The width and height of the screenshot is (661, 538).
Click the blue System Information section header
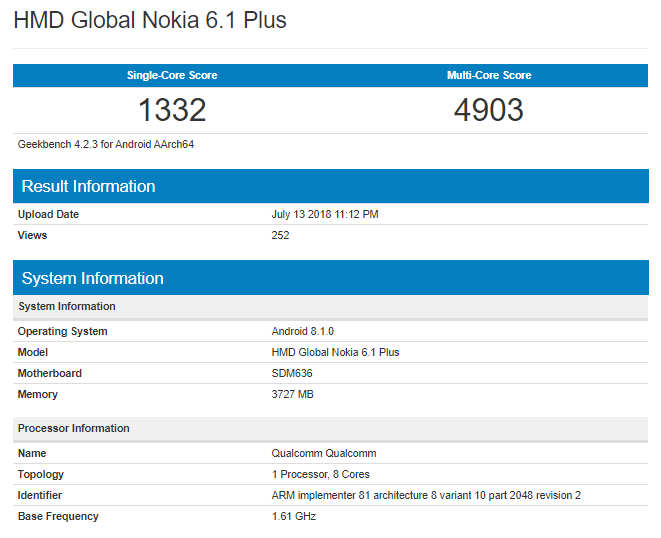point(331,278)
